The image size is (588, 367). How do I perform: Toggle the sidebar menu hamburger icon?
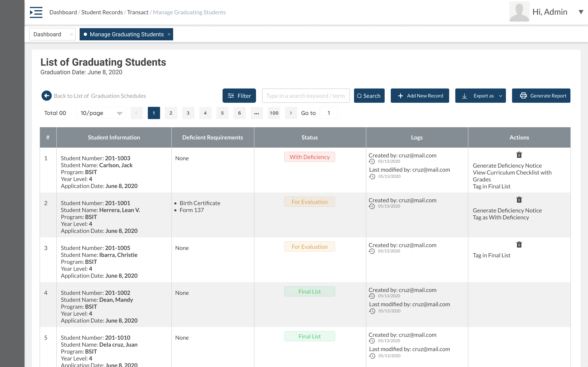pos(36,12)
